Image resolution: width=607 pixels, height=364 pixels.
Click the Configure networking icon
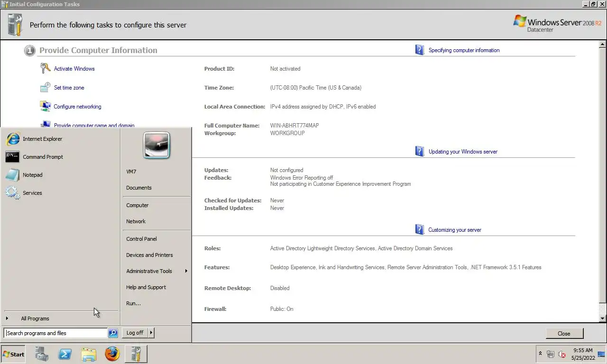(46, 106)
